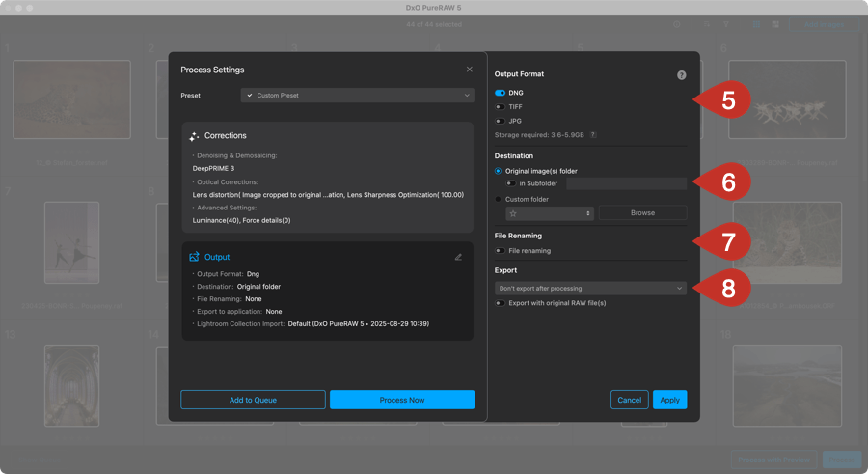Viewport: 868px width, 474px height.
Task: Click the Destination: Original folder line
Action: coord(238,287)
